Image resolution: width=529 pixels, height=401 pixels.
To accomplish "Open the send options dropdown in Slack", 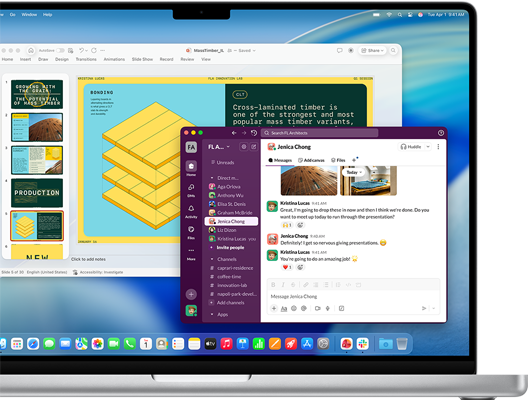I will click(434, 308).
